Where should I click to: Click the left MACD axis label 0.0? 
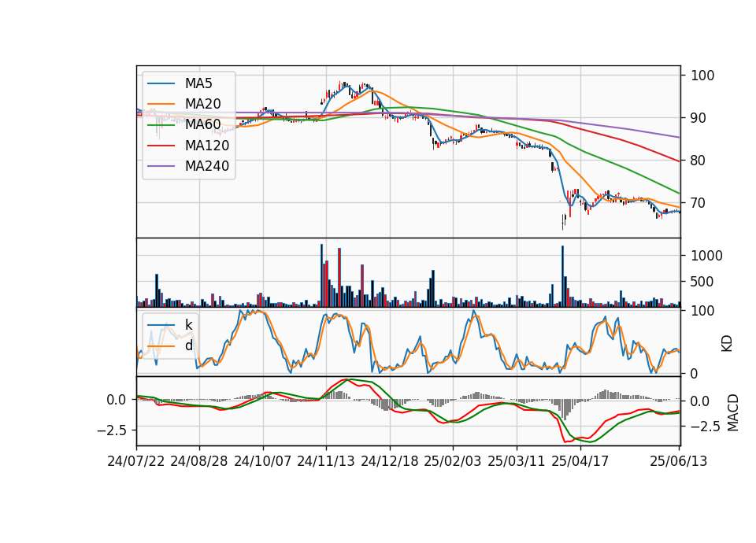coord(117,400)
